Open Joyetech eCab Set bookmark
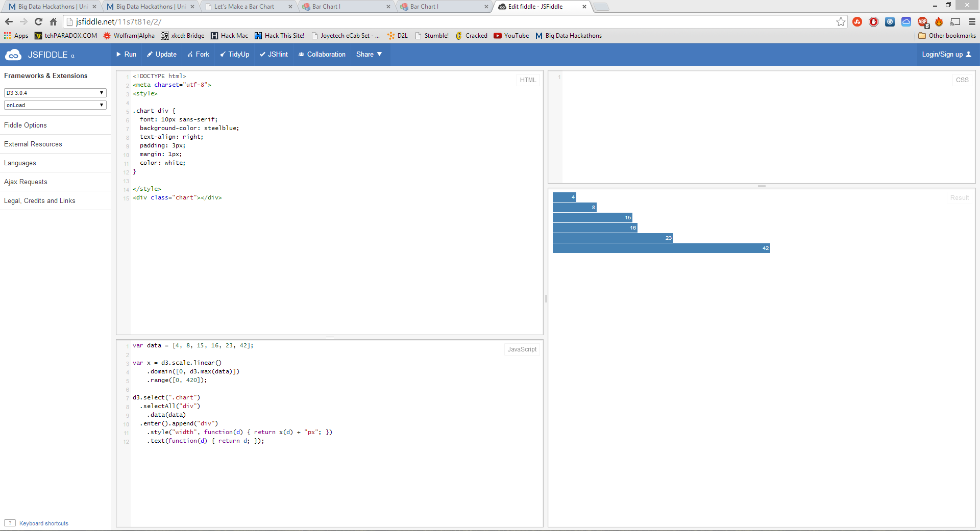The height and width of the screenshot is (531, 980). click(346, 36)
